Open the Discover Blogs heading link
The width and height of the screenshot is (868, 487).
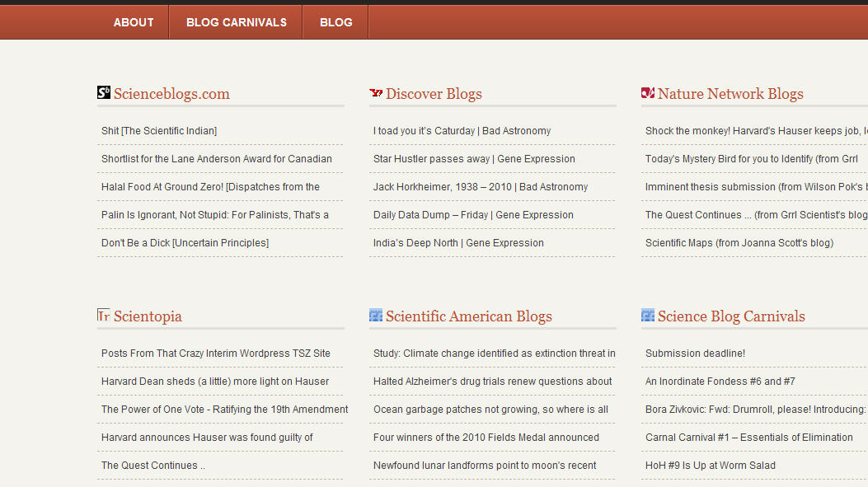click(434, 94)
